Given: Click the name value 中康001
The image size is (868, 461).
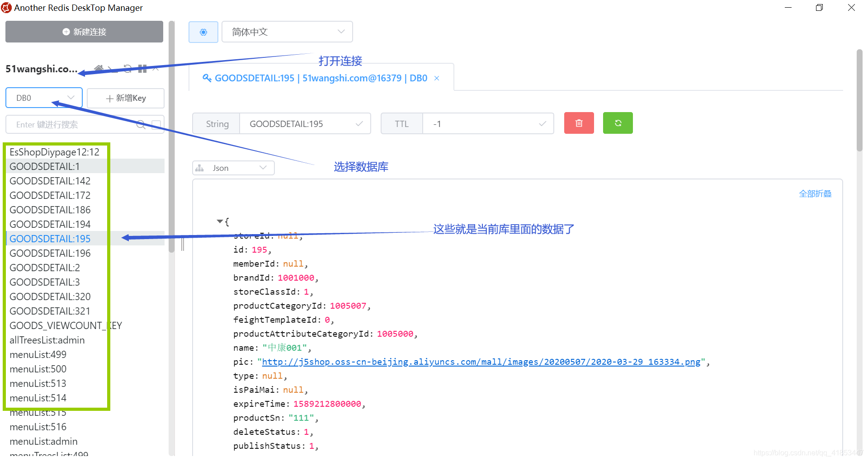Looking at the screenshot, I should (285, 348).
